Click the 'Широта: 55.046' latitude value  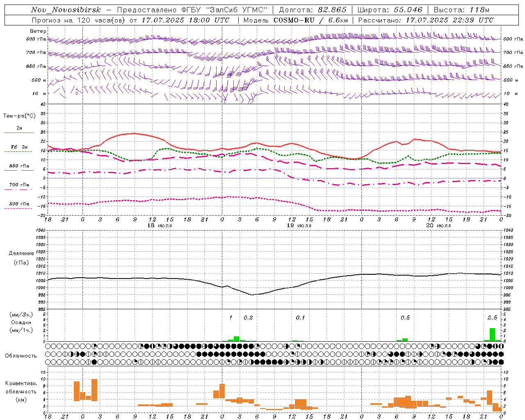point(389,10)
